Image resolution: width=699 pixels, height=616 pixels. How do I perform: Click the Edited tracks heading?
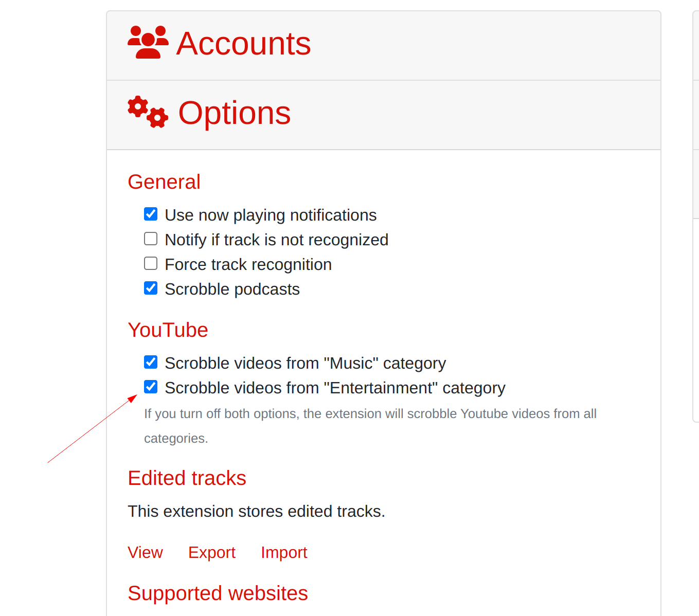point(187,478)
